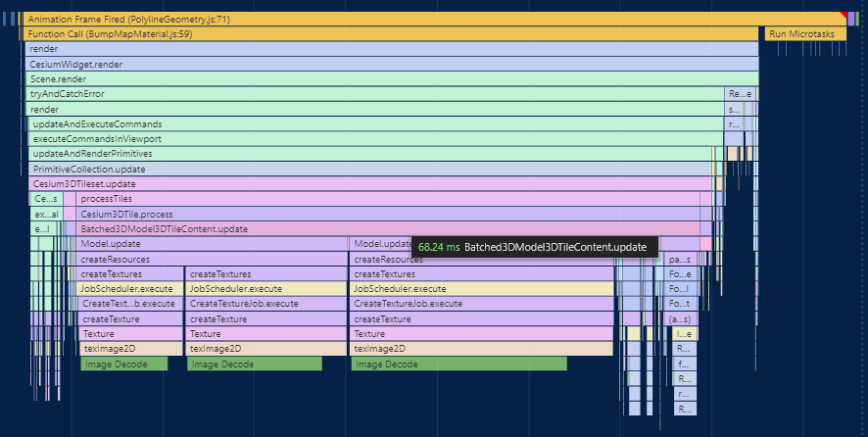The image size is (868, 437).
Task: Click the updateAndExecuteCommands bar
Action: 376,124
